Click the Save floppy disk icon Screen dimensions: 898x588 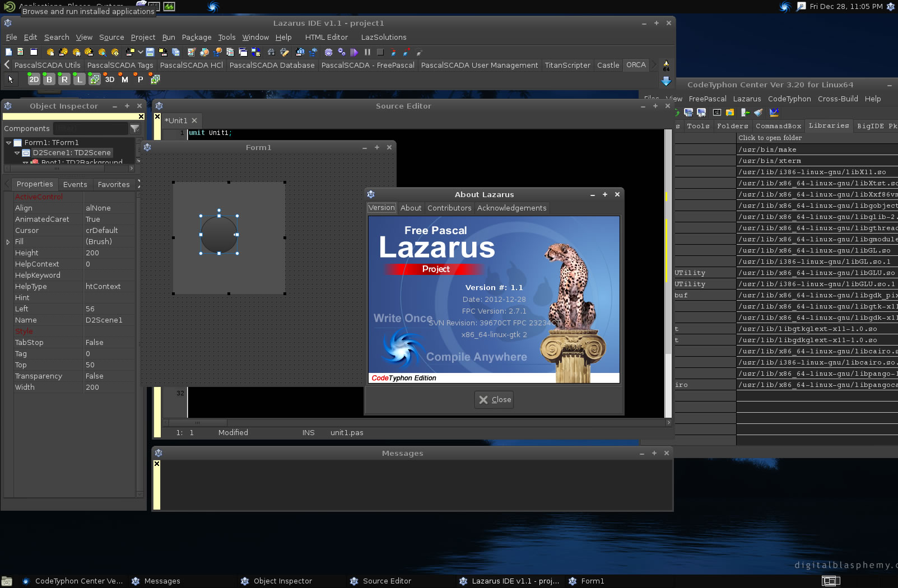click(150, 52)
